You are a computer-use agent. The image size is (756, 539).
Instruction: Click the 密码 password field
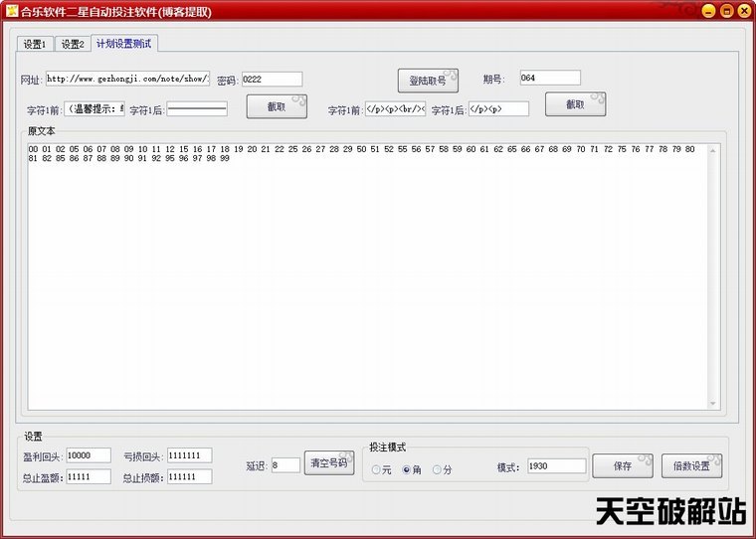(271, 79)
